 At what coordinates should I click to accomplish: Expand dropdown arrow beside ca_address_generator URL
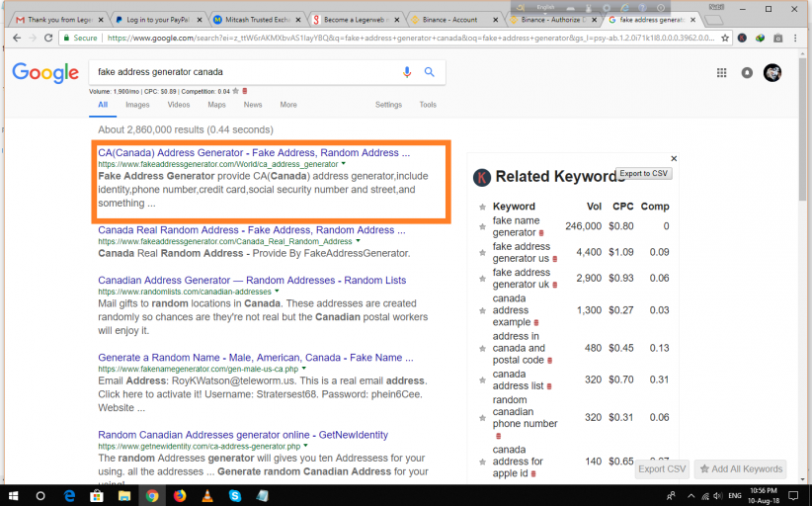(344, 164)
